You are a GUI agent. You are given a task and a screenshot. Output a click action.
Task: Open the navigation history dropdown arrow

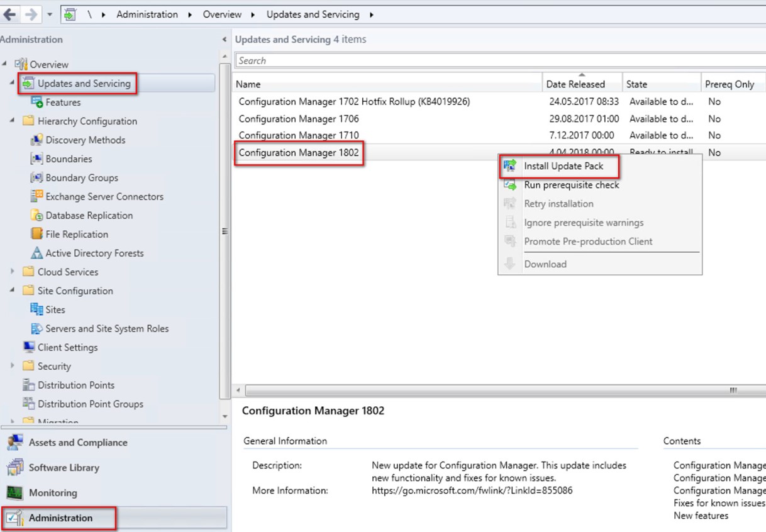point(50,14)
